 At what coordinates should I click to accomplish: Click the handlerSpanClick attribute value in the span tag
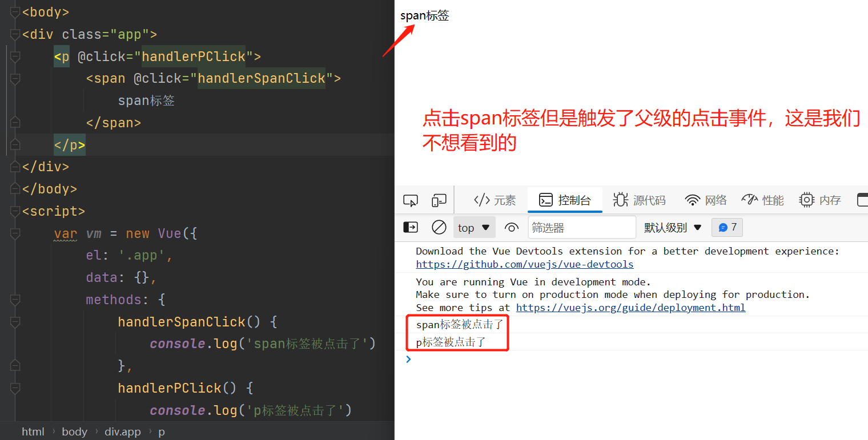(x=262, y=78)
